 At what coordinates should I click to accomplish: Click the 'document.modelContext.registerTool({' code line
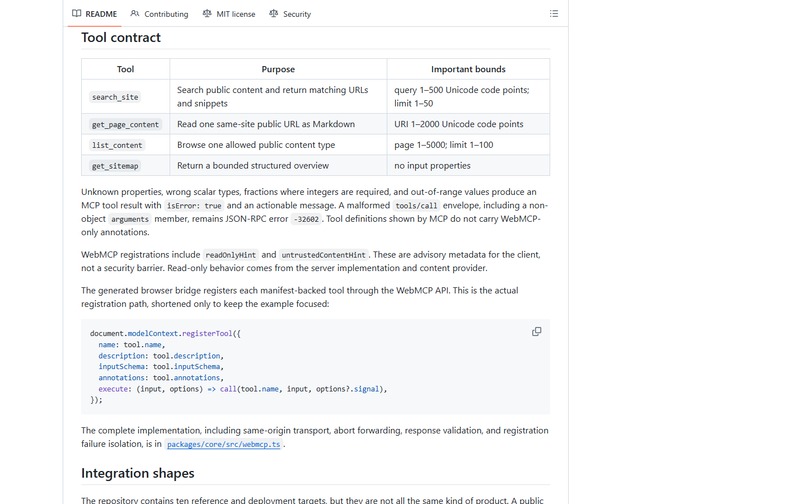(165, 333)
